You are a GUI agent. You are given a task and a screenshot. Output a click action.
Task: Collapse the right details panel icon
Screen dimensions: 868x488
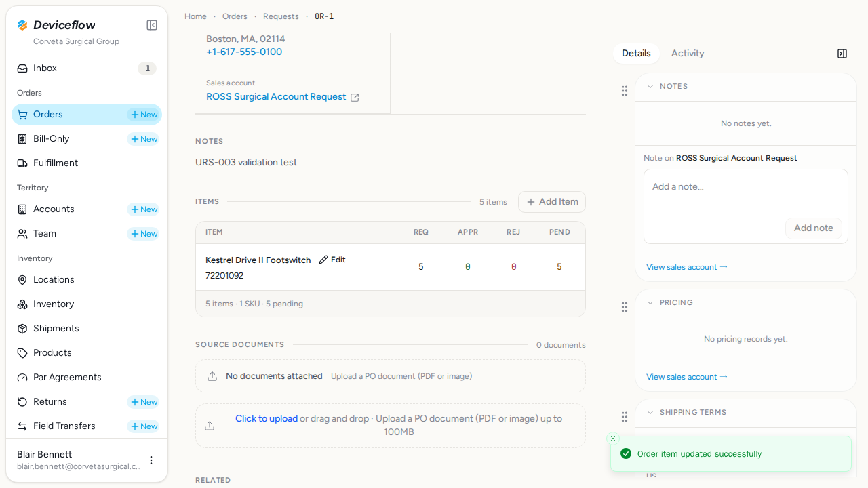842,54
